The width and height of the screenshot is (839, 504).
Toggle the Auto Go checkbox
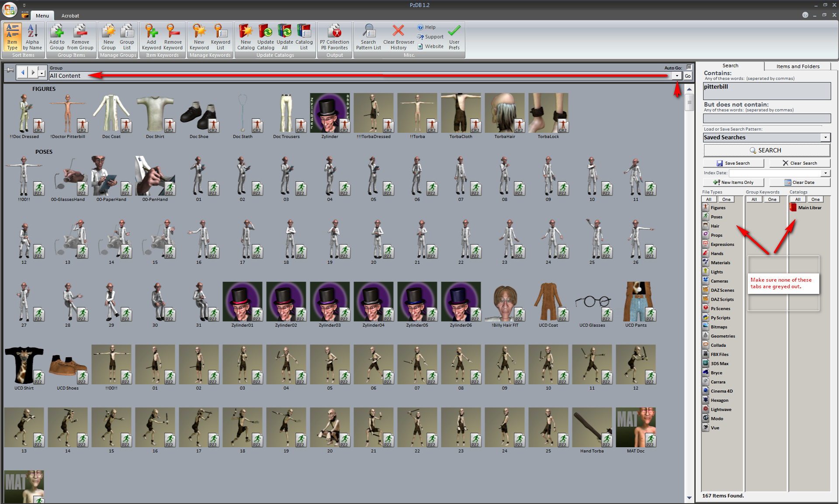(x=689, y=67)
